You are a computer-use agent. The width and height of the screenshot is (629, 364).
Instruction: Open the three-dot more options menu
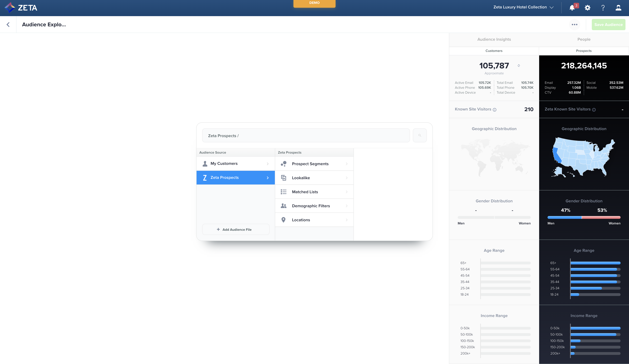coord(574,24)
